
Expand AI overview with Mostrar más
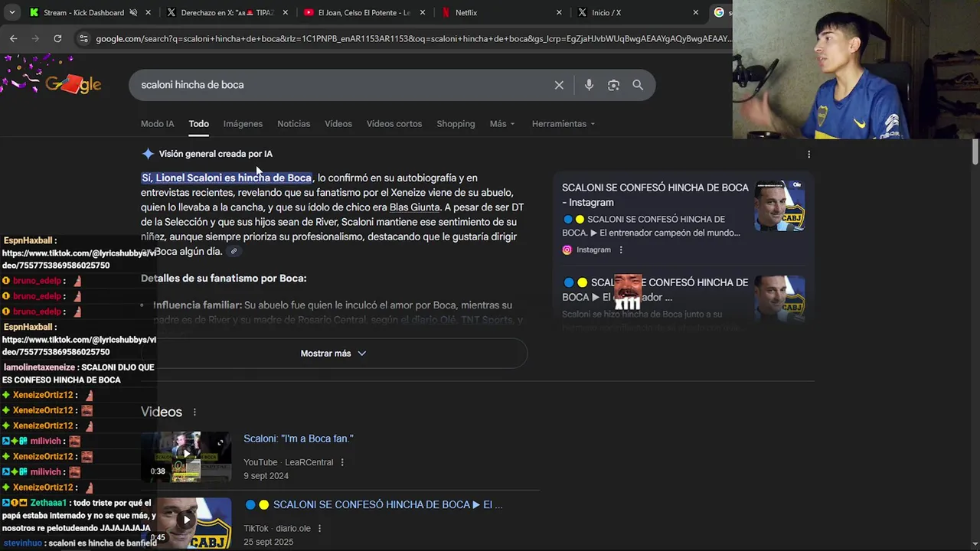(x=334, y=354)
